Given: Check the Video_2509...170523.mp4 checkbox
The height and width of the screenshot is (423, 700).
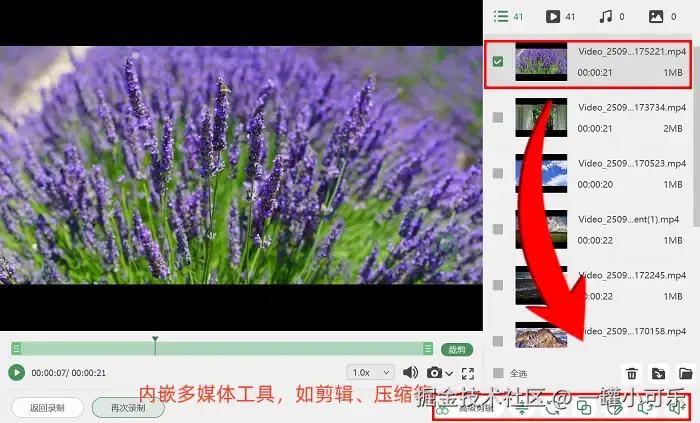Looking at the screenshot, I should (x=498, y=173).
